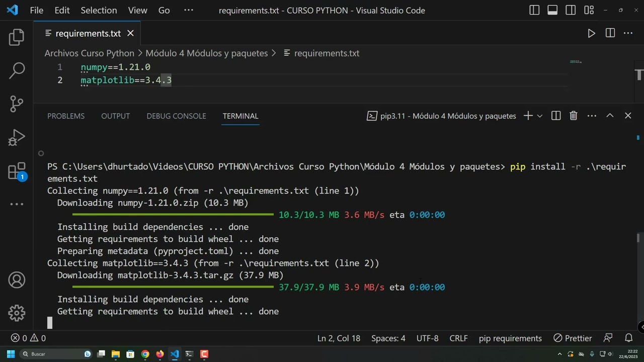This screenshot has height=362, width=644.
Task: Toggle the Secondary Side Bar layout
Action: (x=571, y=10)
